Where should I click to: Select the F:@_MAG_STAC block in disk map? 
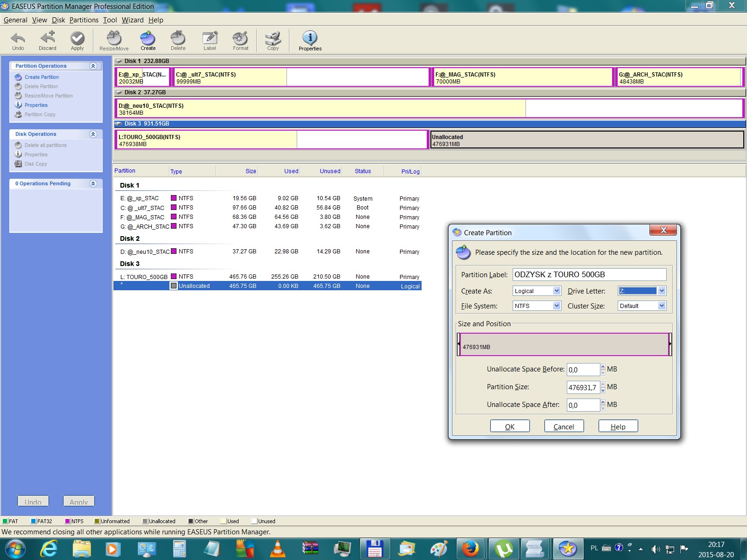click(522, 77)
